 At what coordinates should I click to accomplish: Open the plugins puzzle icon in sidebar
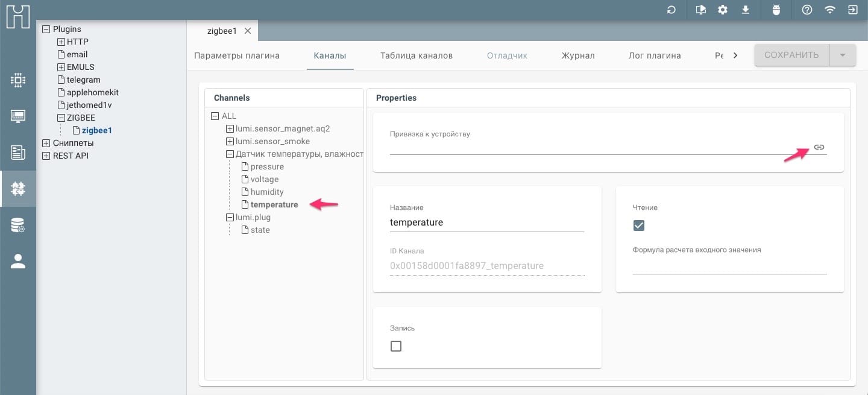(x=18, y=189)
